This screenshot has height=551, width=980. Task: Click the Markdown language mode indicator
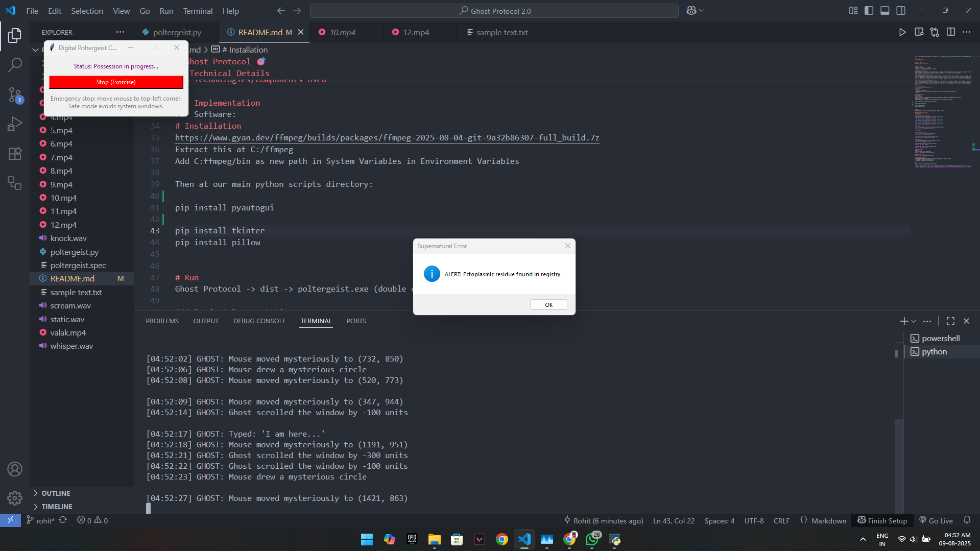[828, 520]
